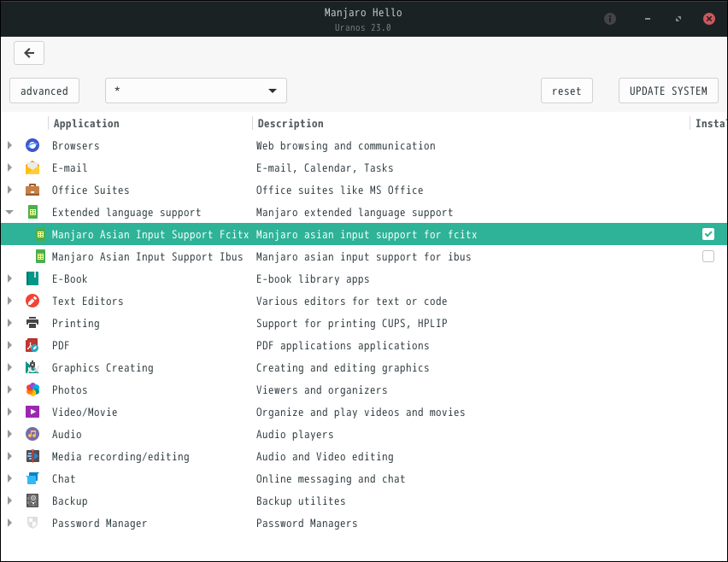Expand the Audio category
The image size is (728, 562).
pos(9,434)
